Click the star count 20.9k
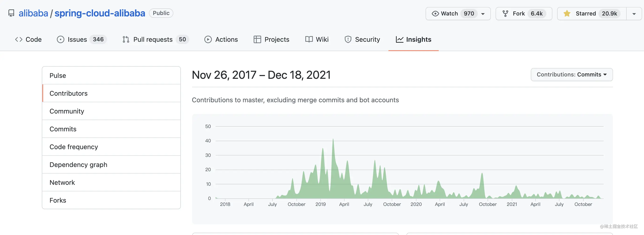 point(609,14)
